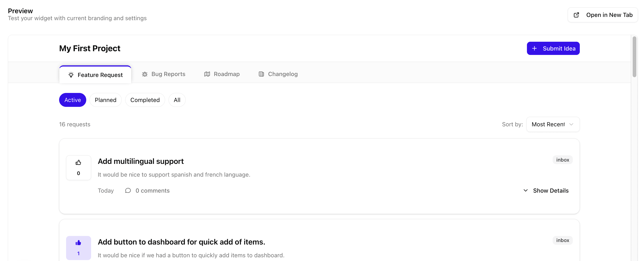
Task: Click the plus icon on Submit Idea button
Action: pyautogui.click(x=535, y=48)
